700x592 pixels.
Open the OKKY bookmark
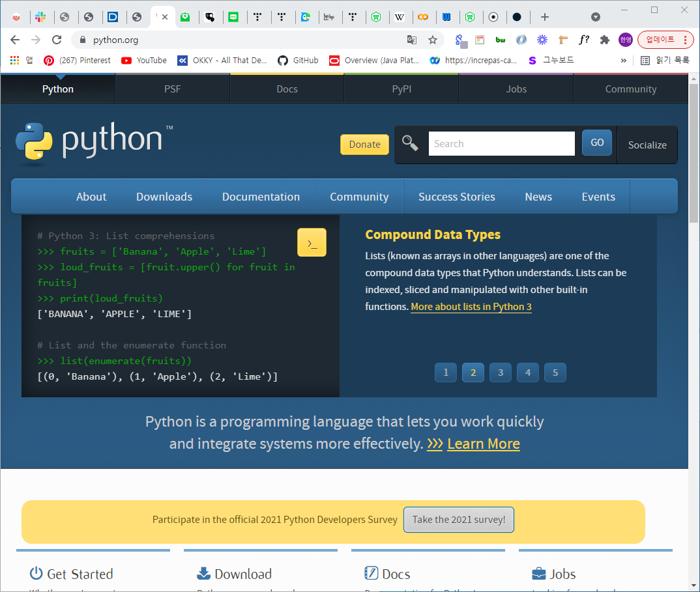[222, 60]
